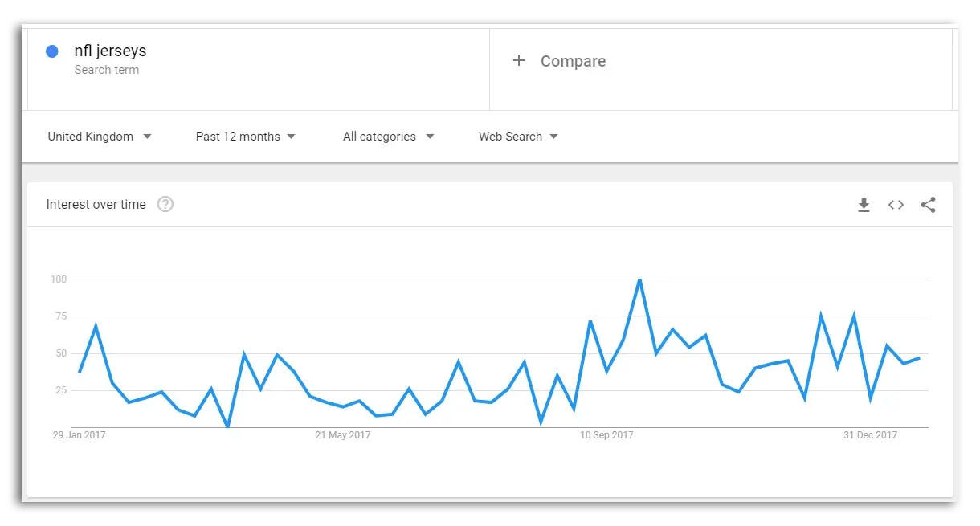
Task: Click the blue indicator dot beside nfl jerseys
Action: pyautogui.click(x=51, y=51)
